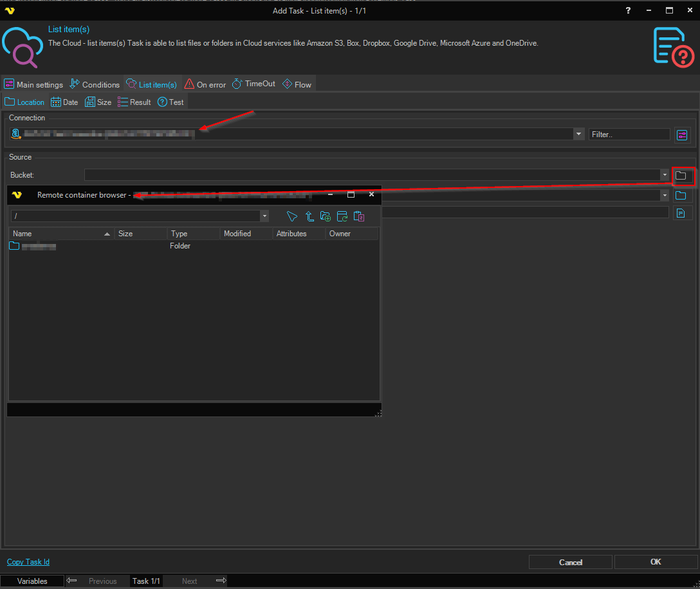Expand the Bucket dropdown arrow

(664, 175)
